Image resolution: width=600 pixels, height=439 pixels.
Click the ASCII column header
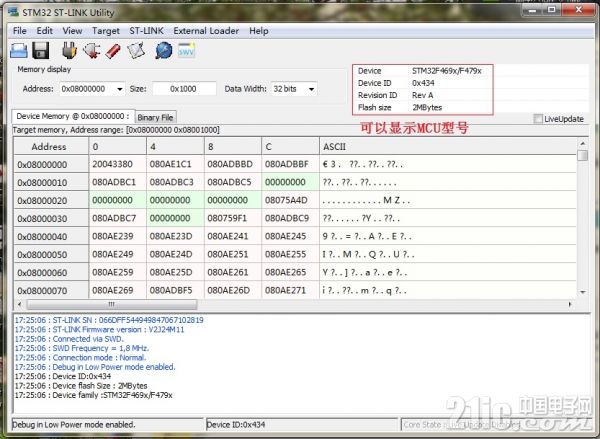(448, 147)
